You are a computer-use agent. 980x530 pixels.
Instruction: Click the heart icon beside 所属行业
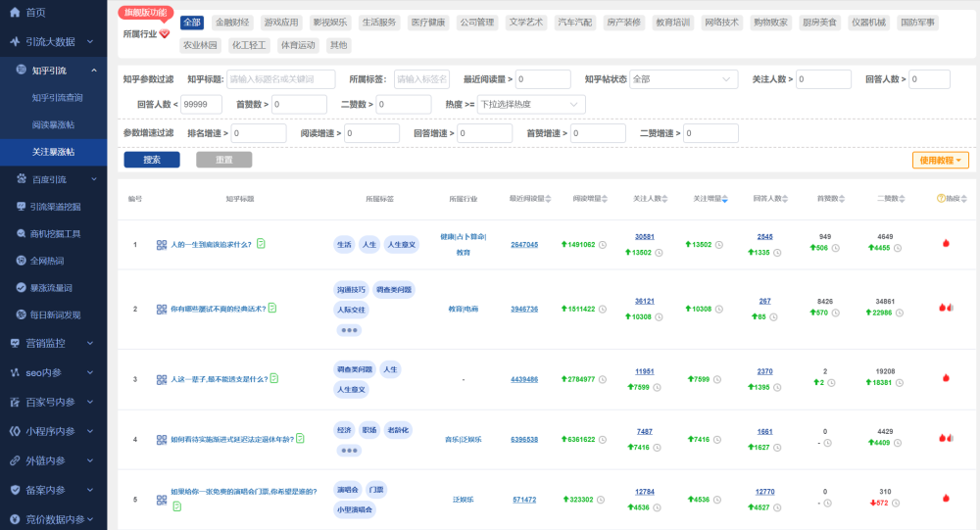[x=165, y=33]
